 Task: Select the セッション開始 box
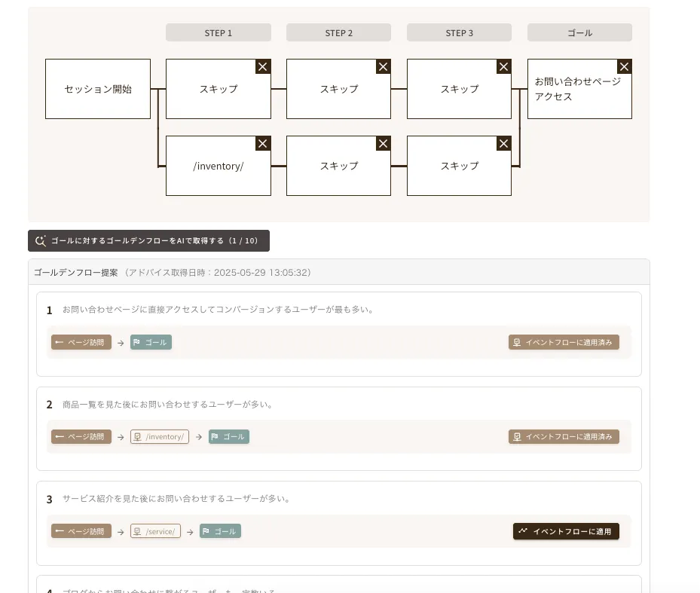pyautogui.click(x=98, y=89)
